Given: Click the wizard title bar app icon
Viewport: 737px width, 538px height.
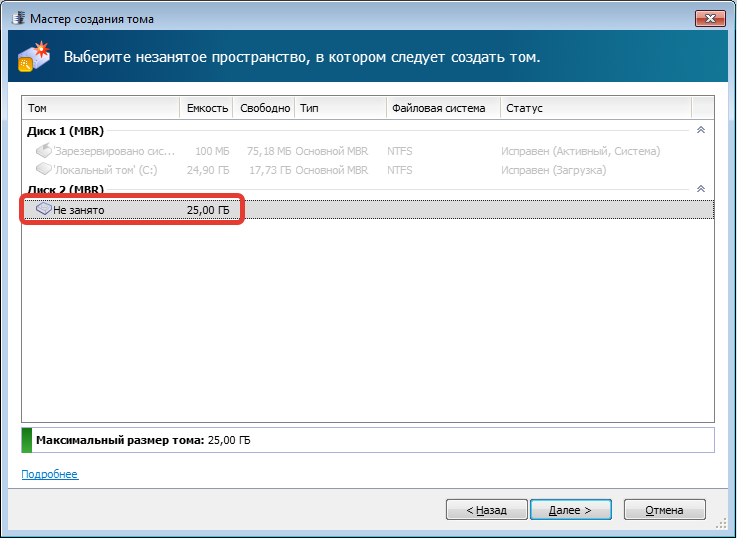Looking at the screenshot, I should pos(18,19).
